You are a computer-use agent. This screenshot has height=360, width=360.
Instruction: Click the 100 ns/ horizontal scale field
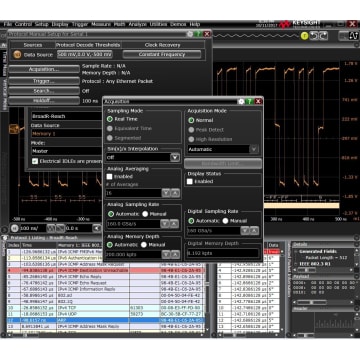(33, 228)
